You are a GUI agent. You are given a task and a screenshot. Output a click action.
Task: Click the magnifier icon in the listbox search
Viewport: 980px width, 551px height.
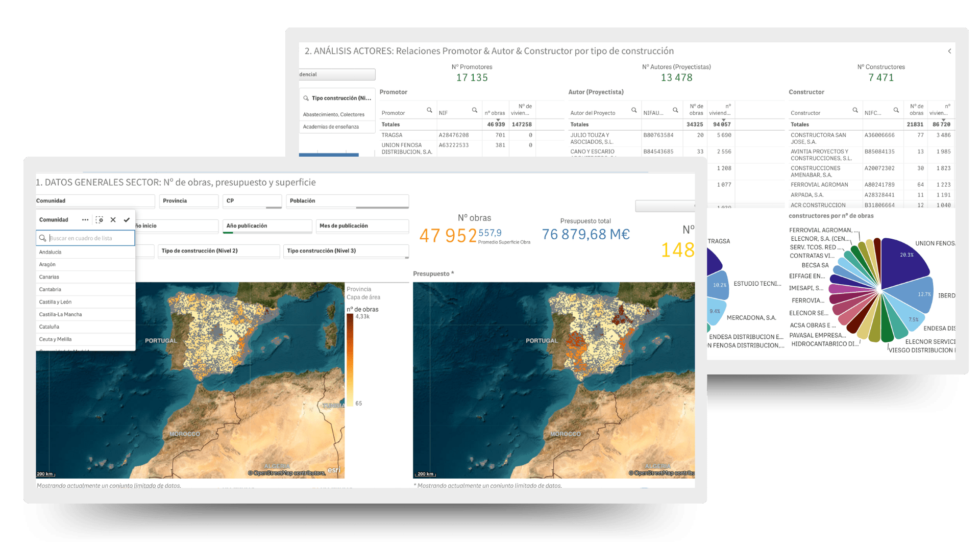[x=43, y=238]
